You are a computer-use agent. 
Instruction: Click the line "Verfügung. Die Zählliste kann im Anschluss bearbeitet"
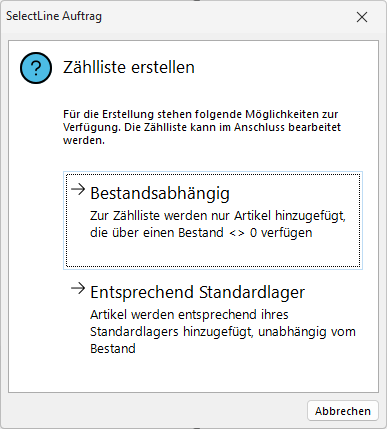[202, 127]
